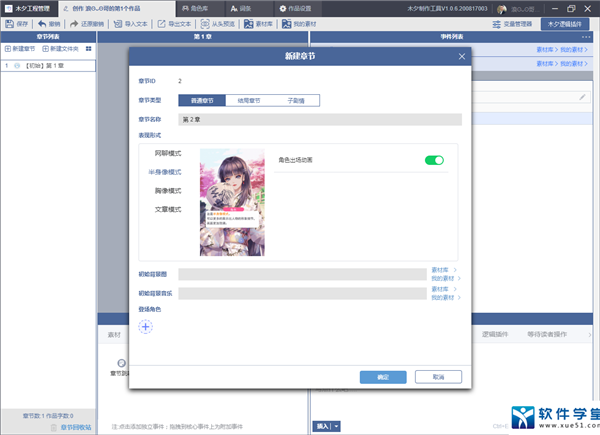Click the 木夕逻辑插件 button
600x435 pixels.
pos(564,24)
